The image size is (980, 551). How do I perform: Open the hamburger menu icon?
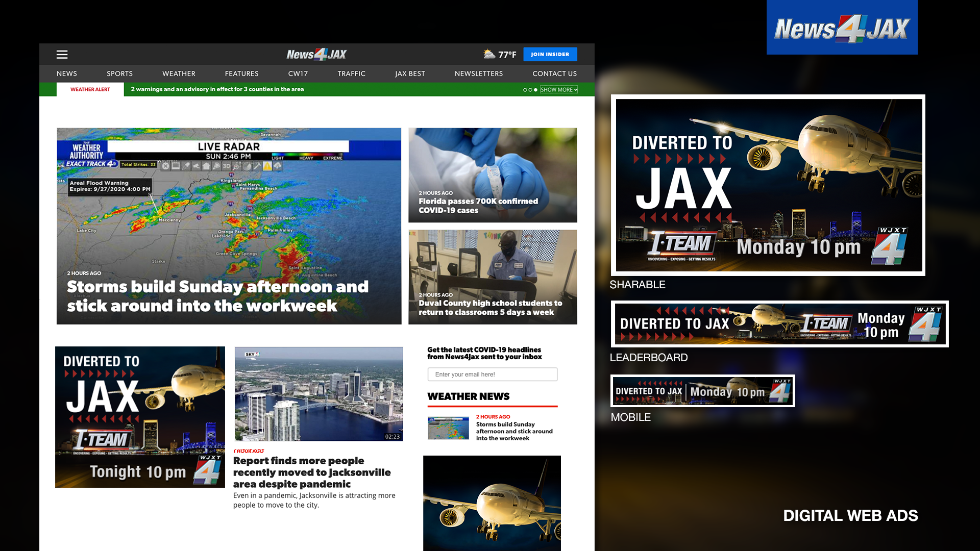[x=62, y=55]
